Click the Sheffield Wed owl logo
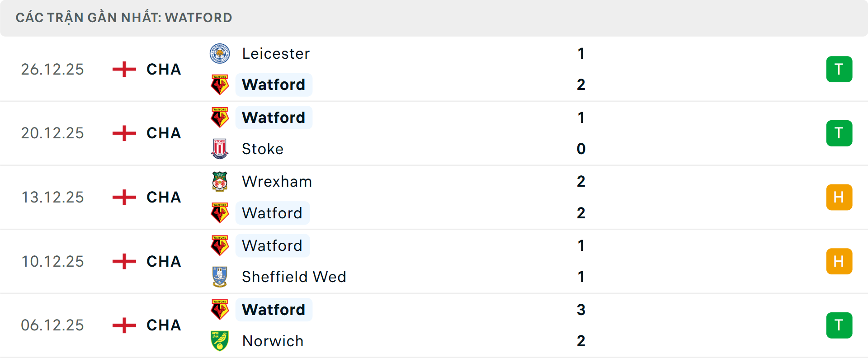This screenshot has width=868, height=358. point(220,277)
